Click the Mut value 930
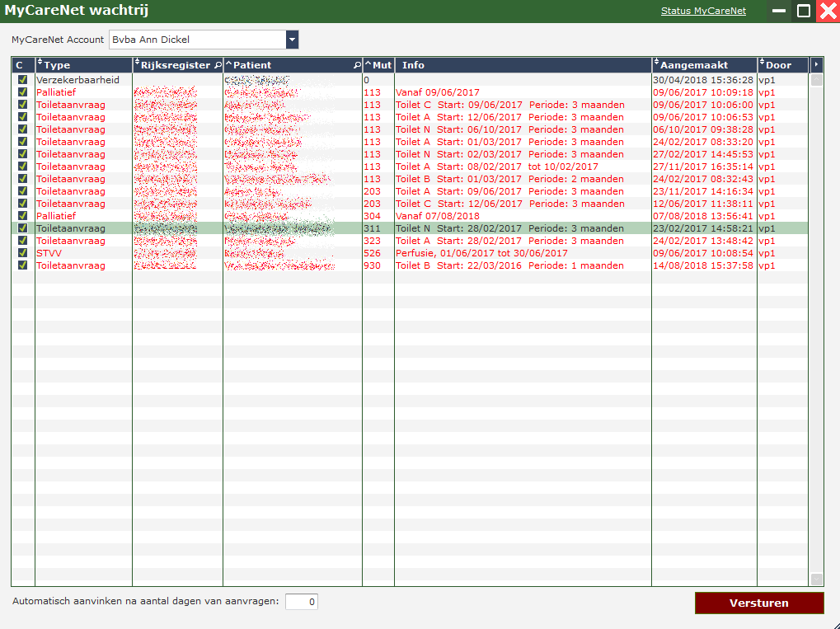The image size is (840, 629). 373,265
